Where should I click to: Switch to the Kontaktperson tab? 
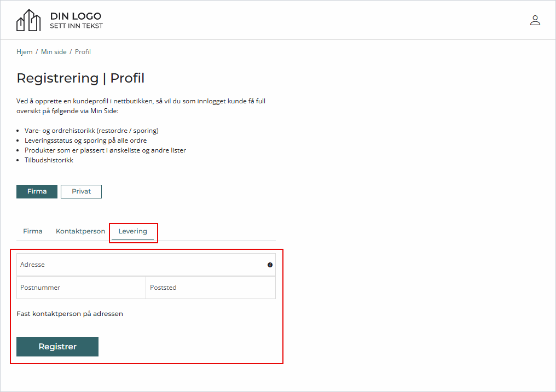point(80,231)
